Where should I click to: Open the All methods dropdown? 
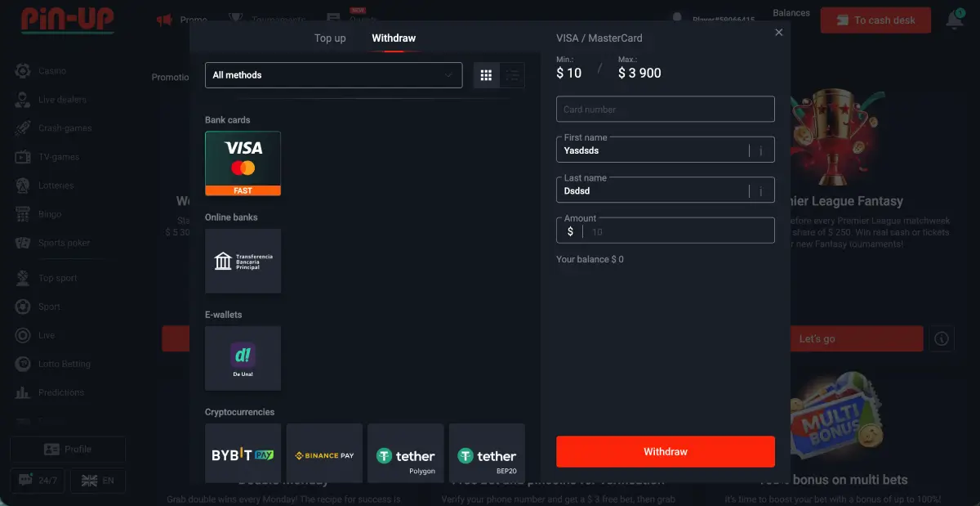(x=333, y=75)
